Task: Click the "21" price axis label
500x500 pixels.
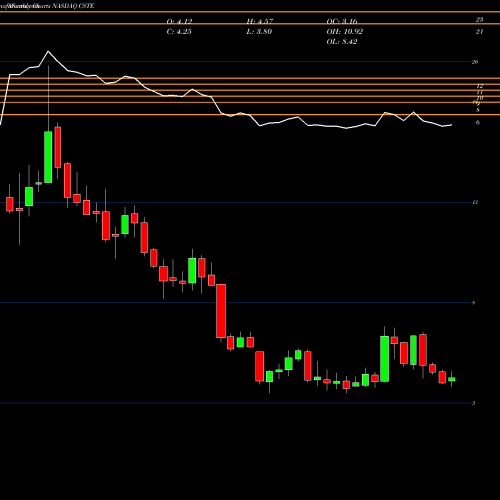Action: click(479, 32)
